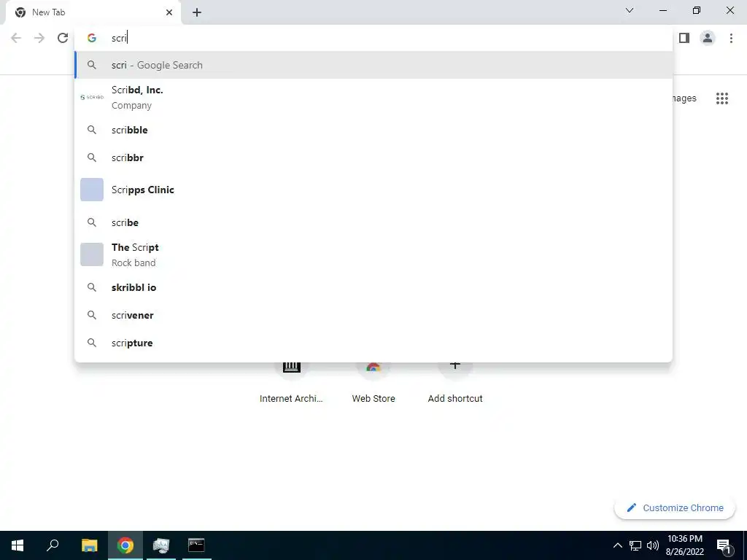Open the notification center icon
This screenshot has height=560, width=747.
(724, 545)
